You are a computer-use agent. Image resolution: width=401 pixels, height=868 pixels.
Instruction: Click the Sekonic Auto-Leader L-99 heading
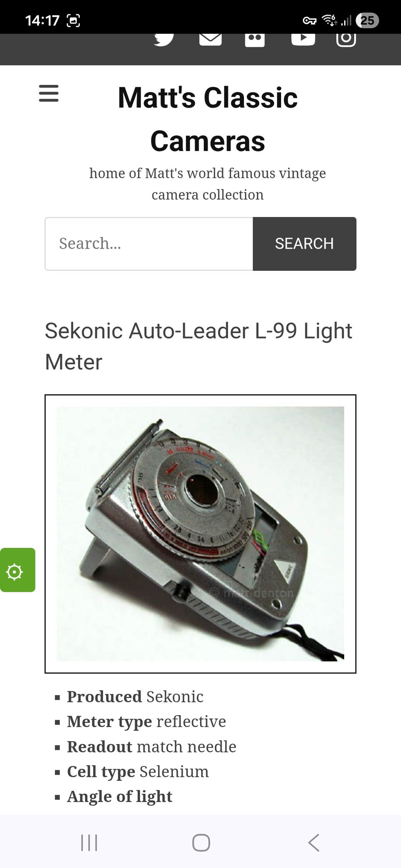pyautogui.click(x=198, y=346)
